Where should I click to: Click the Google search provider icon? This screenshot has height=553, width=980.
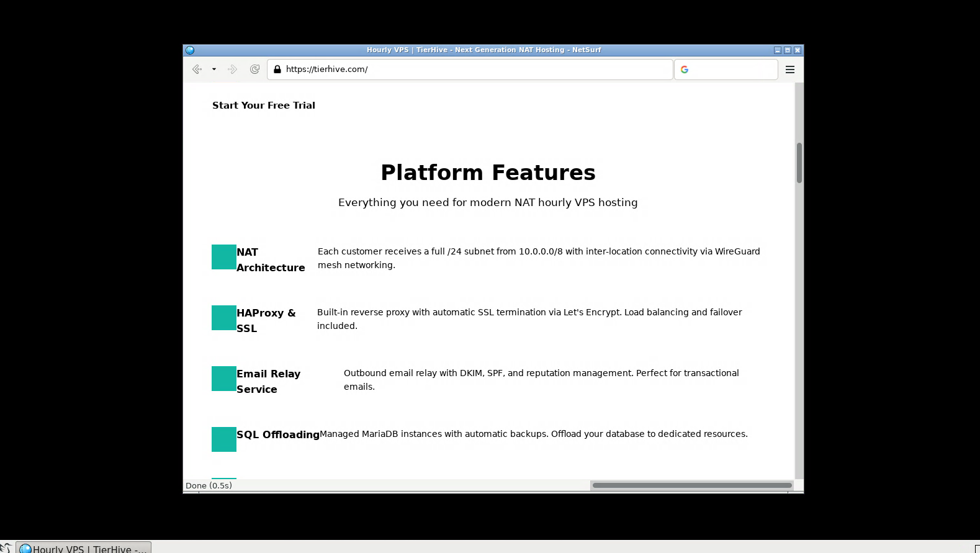pos(685,70)
